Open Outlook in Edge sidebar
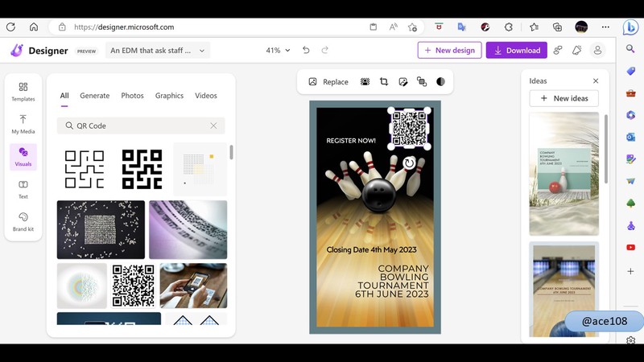This screenshot has width=644, height=362. (x=630, y=137)
